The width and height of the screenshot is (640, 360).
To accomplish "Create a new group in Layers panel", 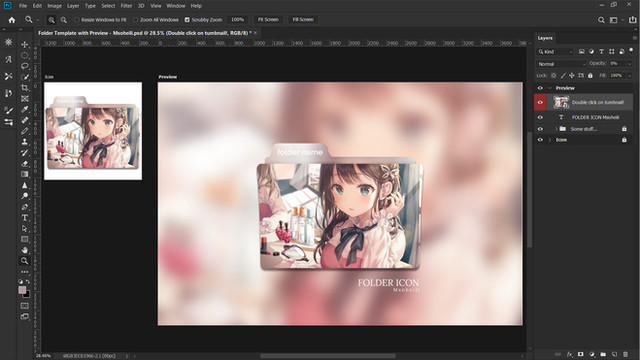I will point(603,354).
